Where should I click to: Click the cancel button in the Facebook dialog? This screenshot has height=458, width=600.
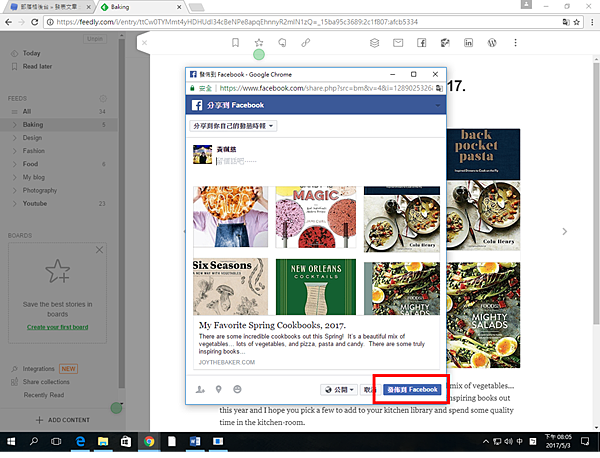click(x=370, y=390)
